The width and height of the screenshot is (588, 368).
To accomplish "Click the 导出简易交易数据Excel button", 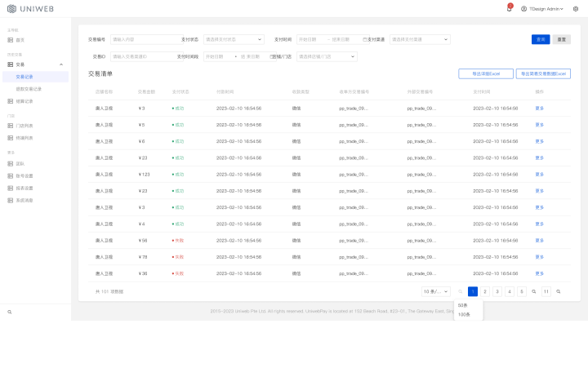I will (543, 73).
